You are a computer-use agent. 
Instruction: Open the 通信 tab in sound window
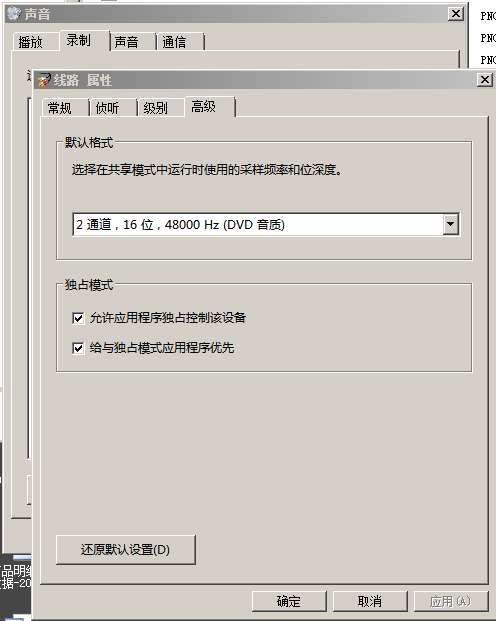pos(180,42)
